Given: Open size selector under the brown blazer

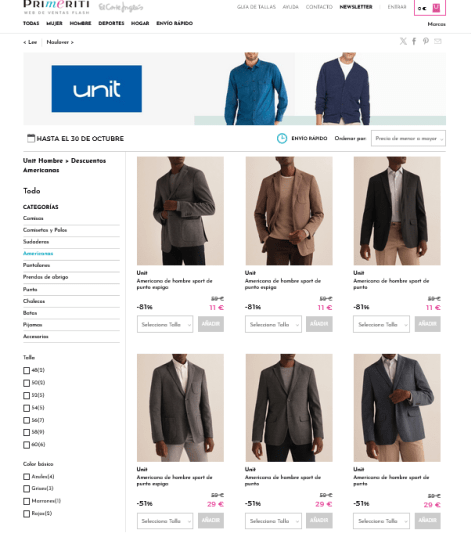Looking at the screenshot, I should tap(275, 327).
